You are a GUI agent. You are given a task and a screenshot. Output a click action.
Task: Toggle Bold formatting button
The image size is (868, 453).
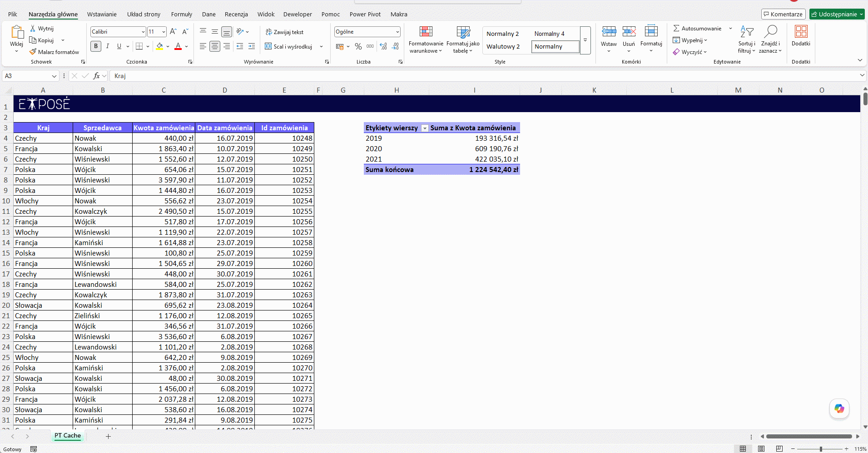tap(96, 46)
